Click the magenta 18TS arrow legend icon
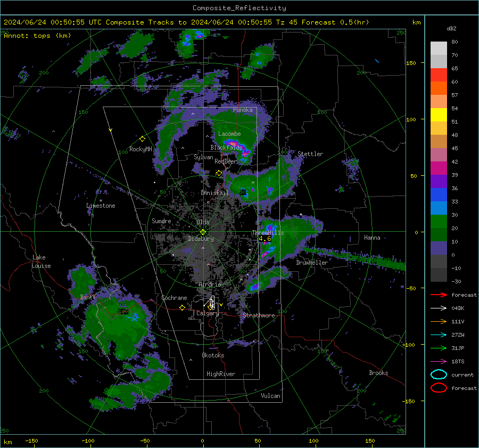This screenshot has width=479, height=448. [439, 362]
